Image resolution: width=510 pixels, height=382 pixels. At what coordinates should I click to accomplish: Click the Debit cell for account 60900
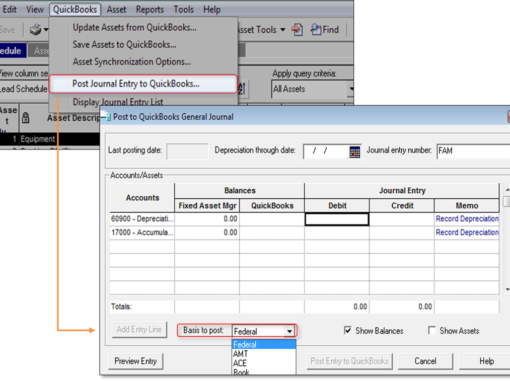click(x=337, y=219)
